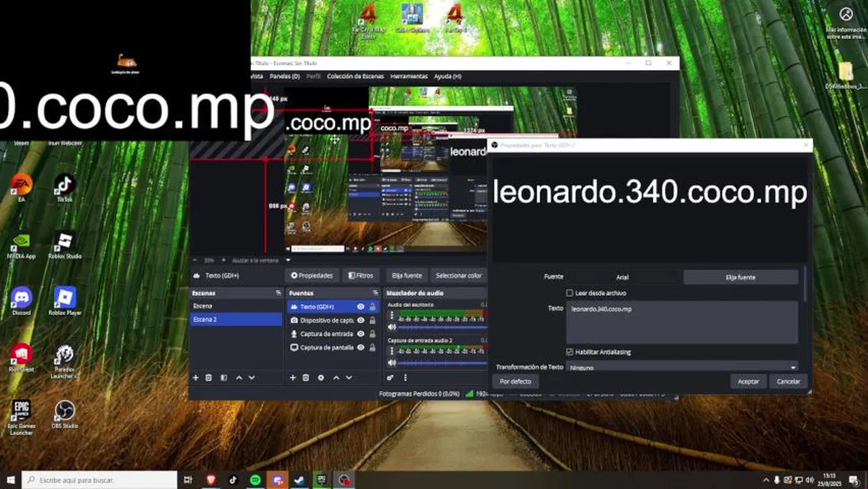Open the Colección de Escenas menu
This screenshot has width=868, height=489.
pyautogui.click(x=355, y=76)
